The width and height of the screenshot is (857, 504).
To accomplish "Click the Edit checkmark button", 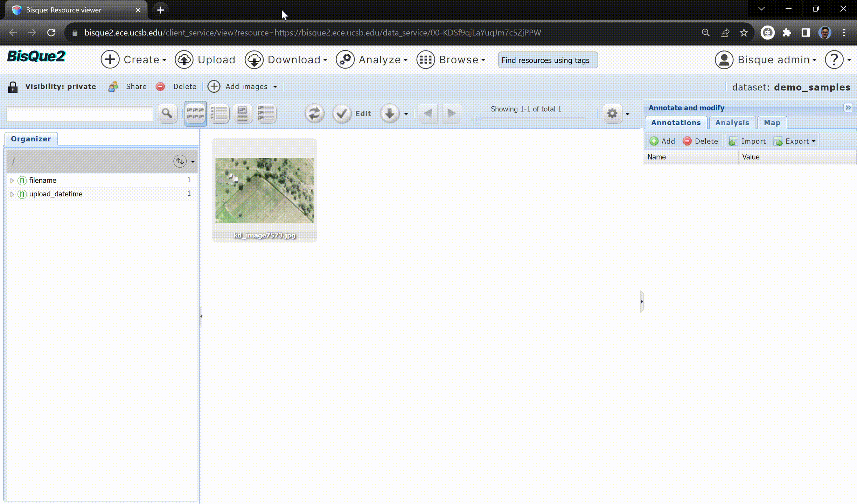I will tap(342, 113).
